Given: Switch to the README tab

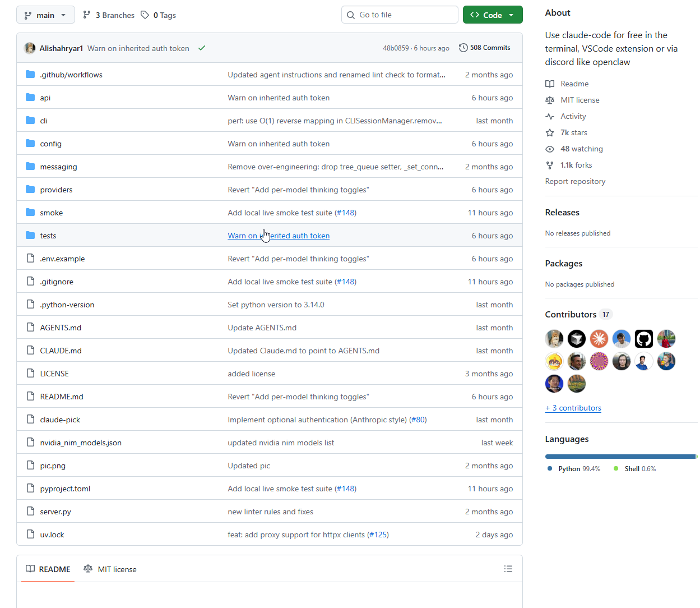Looking at the screenshot, I should 48,569.
